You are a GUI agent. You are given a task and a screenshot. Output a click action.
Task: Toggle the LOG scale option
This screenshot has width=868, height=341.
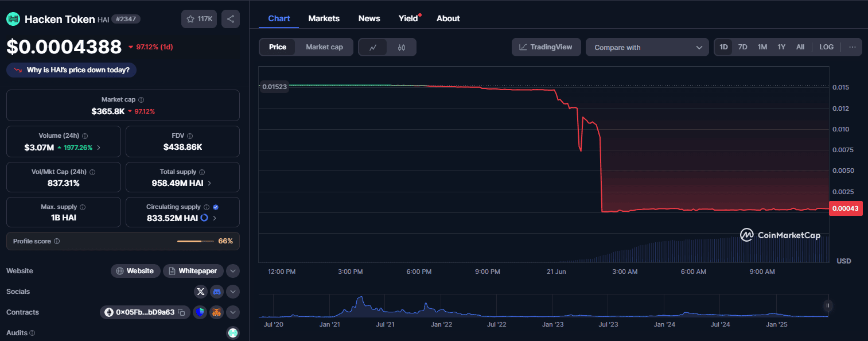pyautogui.click(x=827, y=47)
